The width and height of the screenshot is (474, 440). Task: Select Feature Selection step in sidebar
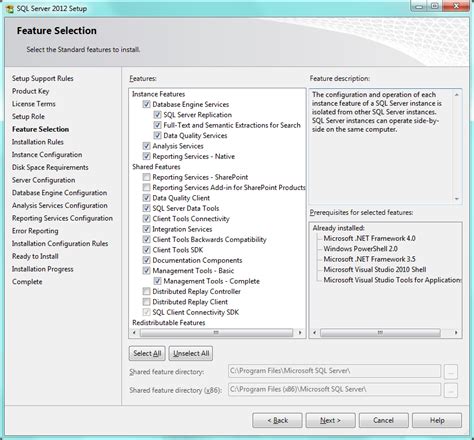pos(41,129)
